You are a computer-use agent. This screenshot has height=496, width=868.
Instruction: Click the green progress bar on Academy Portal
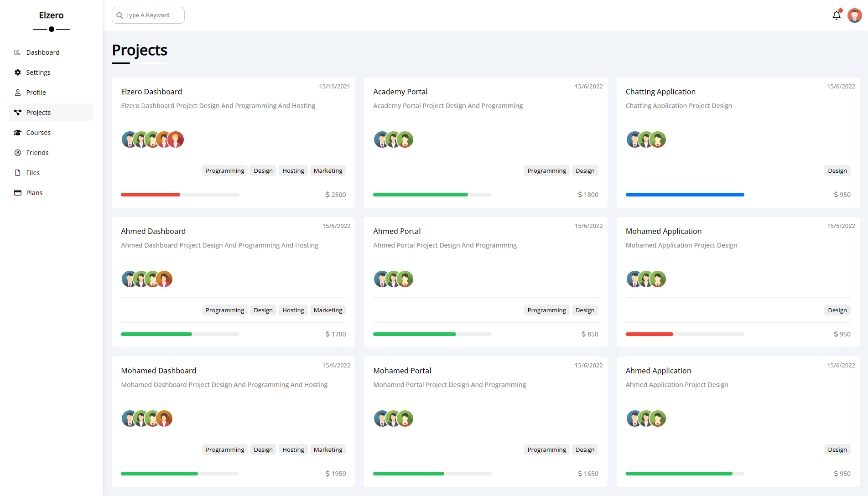(x=421, y=195)
